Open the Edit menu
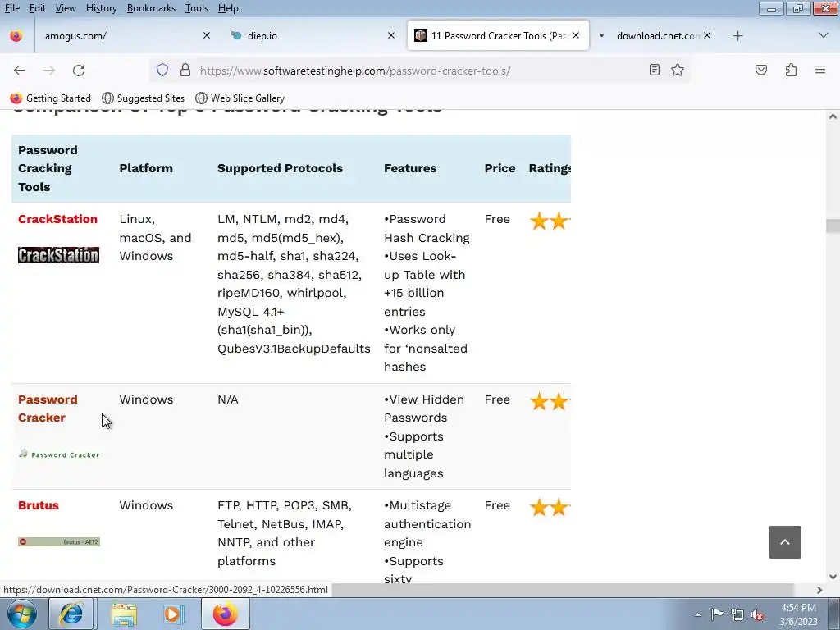The width and height of the screenshot is (840, 630). [38, 8]
